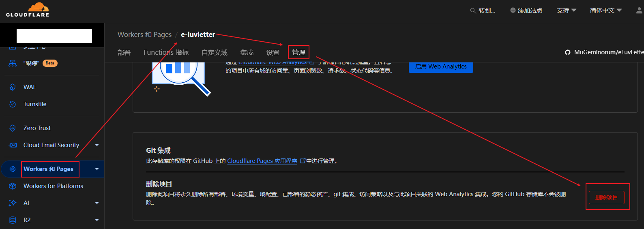This screenshot has height=229, width=644.
Task: Click the 跟踪 sidebar icon
Action: 13,63
